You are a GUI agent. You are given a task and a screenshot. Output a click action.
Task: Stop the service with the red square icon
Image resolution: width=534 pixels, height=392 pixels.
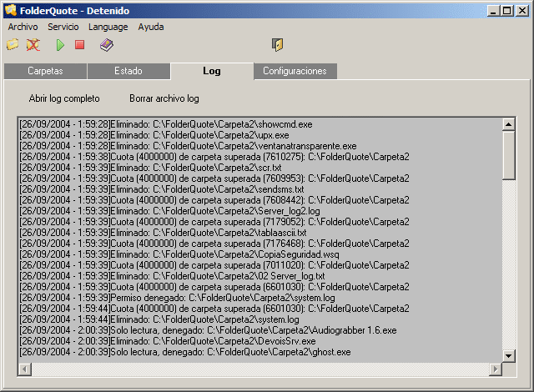(x=80, y=44)
